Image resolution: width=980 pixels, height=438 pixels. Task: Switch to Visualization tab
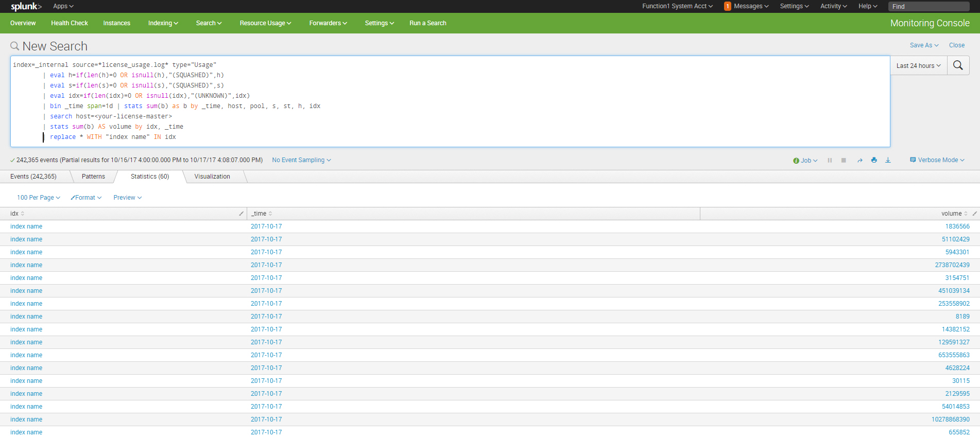(x=212, y=177)
